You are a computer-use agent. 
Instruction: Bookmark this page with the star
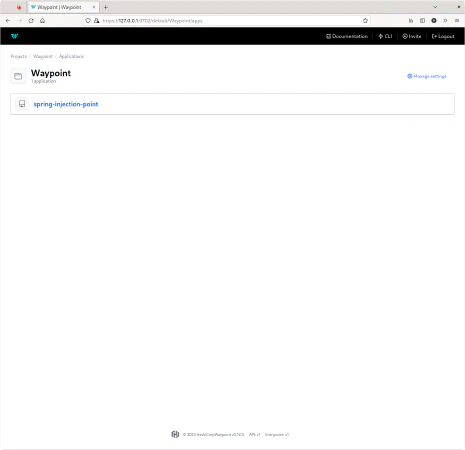click(365, 21)
